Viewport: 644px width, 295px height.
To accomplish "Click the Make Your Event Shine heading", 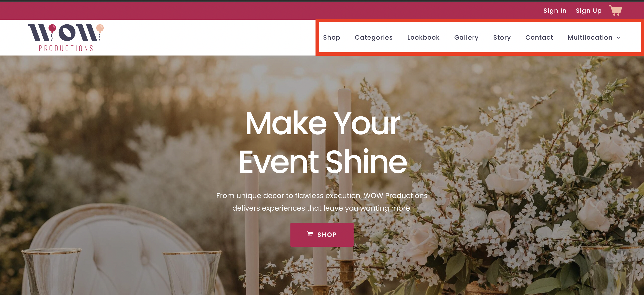I will pos(322,142).
